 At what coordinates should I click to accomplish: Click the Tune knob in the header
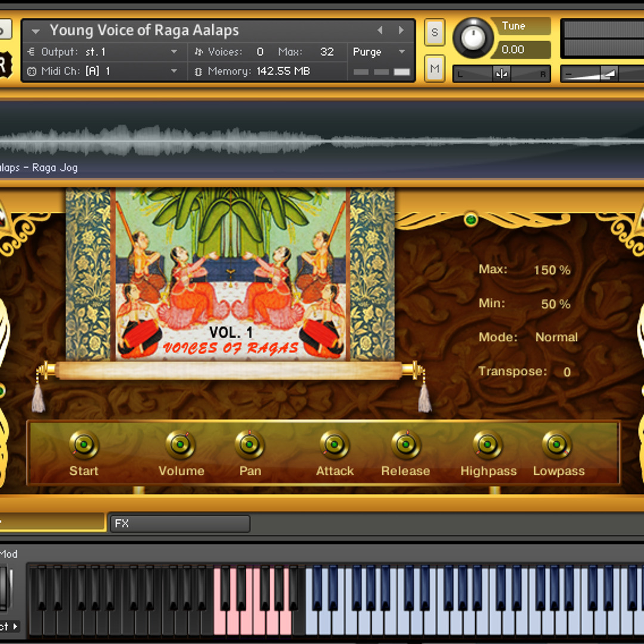point(473,37)
